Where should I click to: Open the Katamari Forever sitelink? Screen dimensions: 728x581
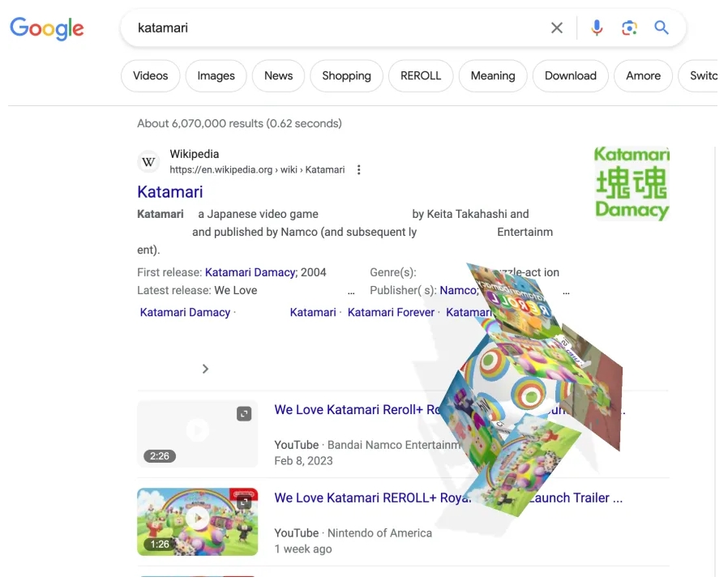(391, 312)
